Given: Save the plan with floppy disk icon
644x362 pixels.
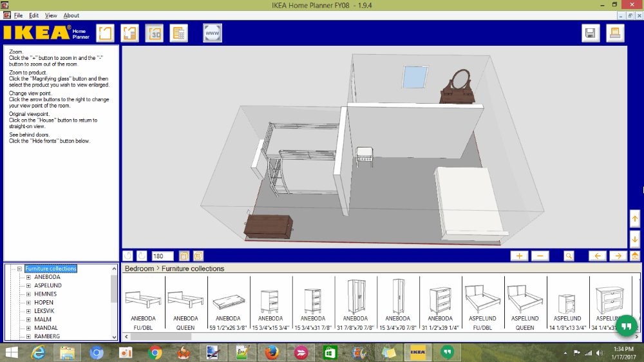Looking at the screenshot, I should [x=591, y=33].
